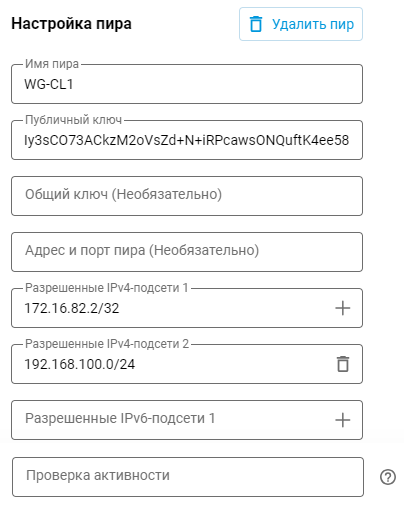This screenshot has width=404, height=505.
Task: Click the trash icon inside Удалить пир button
Action: [256, 24]
